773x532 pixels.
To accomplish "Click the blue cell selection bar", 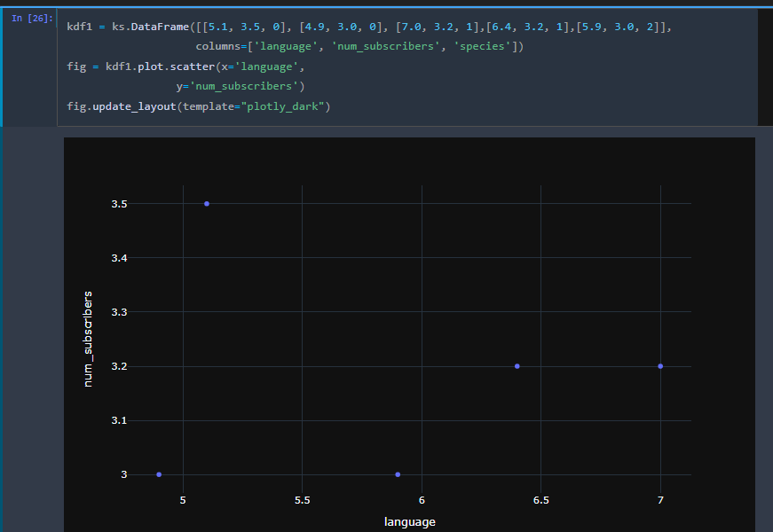I will click(3, 62).
